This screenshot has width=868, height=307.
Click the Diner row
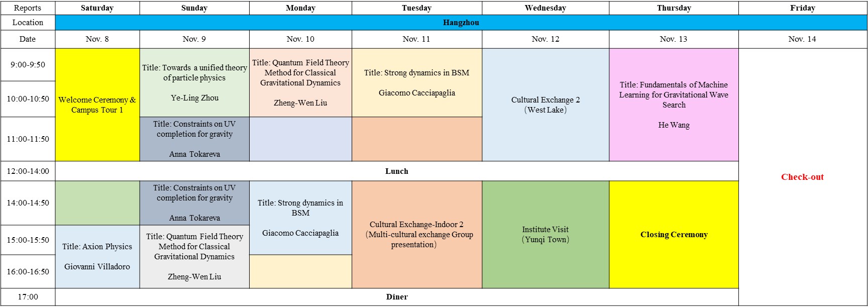point(396,297)
